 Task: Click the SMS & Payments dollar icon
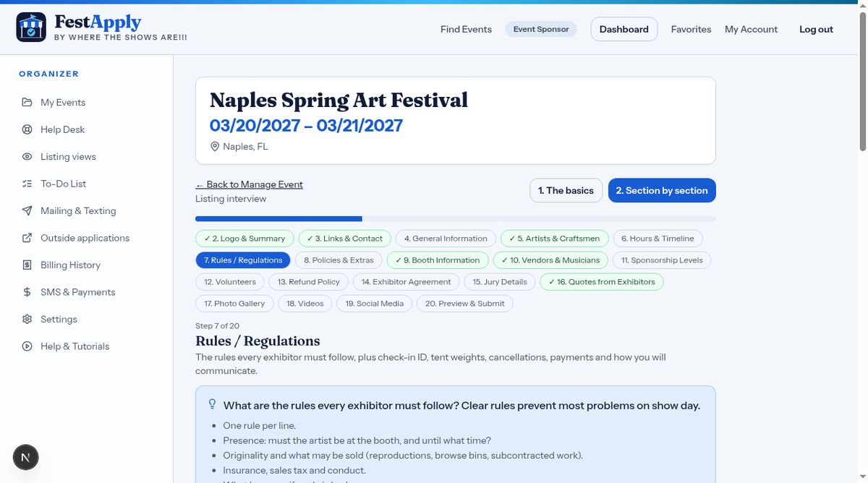27,292
